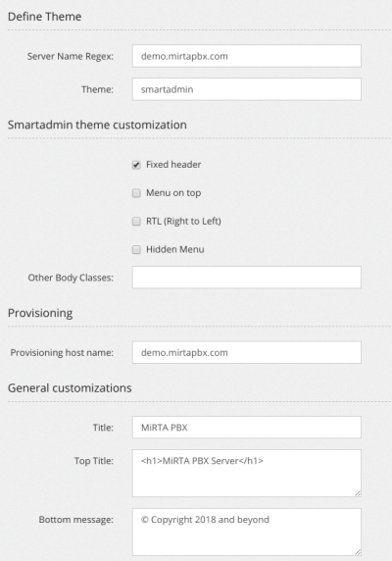This screenshot has width=392, height=561.
Task: Click the Bottom message text area
Action: click(247, 532)
